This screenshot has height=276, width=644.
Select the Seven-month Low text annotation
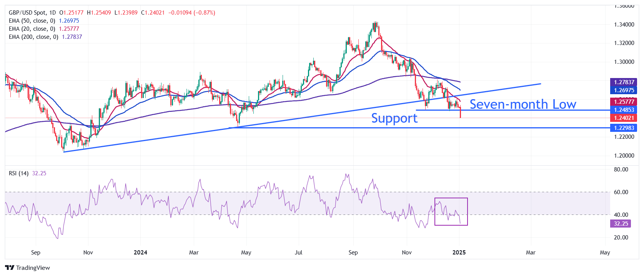coord(523,104)
